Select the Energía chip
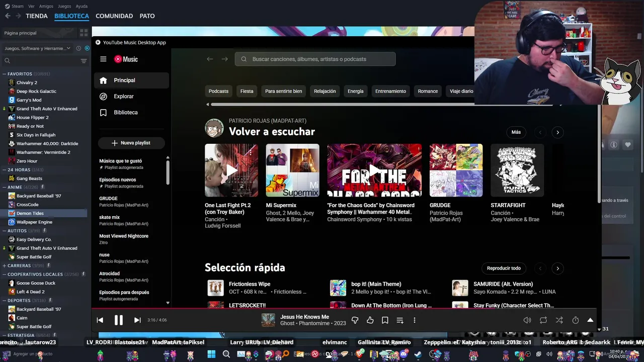The image size is (644, 362). pos(355,91)
